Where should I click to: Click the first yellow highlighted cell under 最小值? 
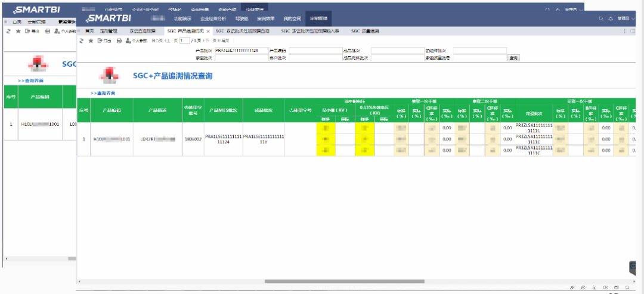[326, 128]
